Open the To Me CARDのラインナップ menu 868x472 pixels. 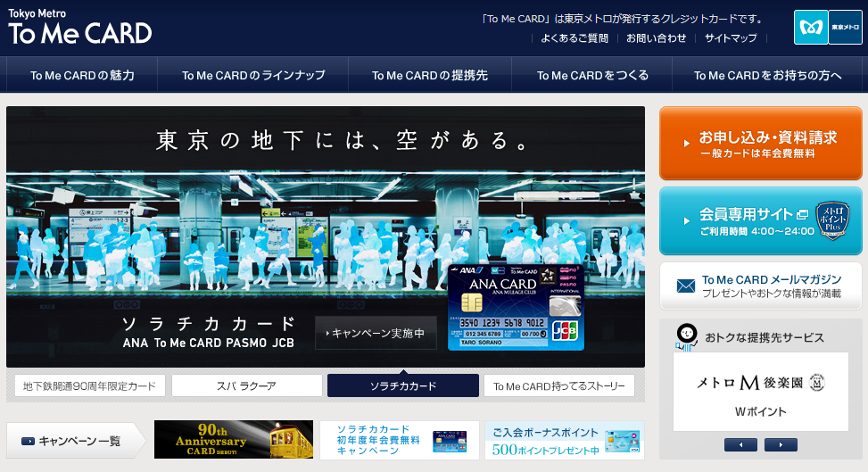click(253, 75)
